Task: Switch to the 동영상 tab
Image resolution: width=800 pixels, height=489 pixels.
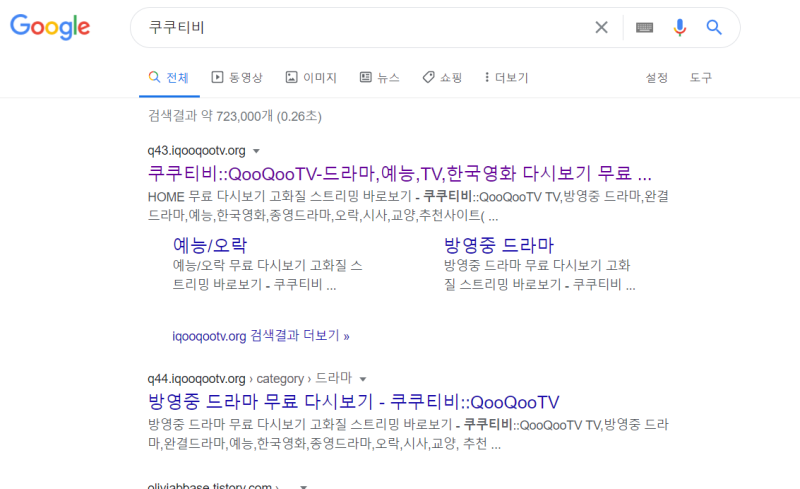Action: tap(237, 78)
